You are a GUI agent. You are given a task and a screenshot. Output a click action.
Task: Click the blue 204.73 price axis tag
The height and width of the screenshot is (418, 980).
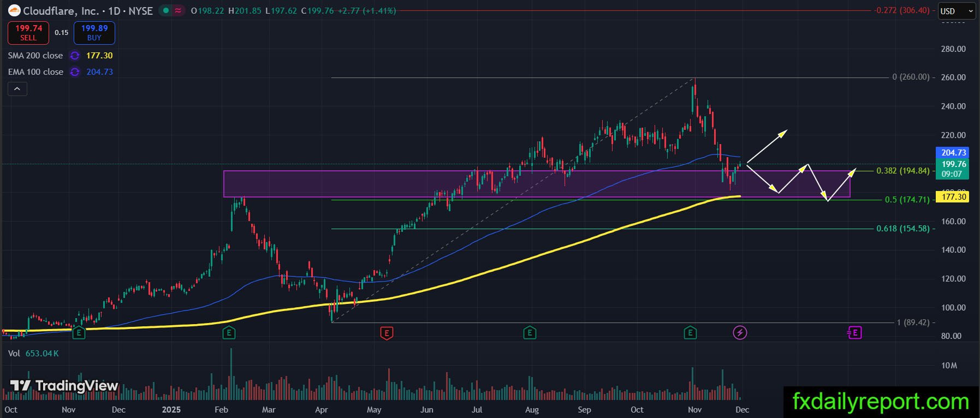(x=952, y=153)
